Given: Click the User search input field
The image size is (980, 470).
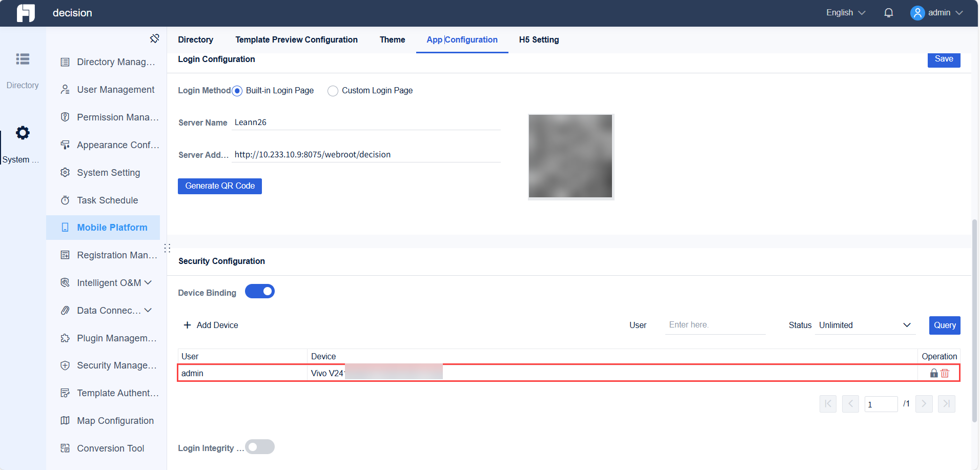Looking at the screenshot, I should tap(715, 325).
